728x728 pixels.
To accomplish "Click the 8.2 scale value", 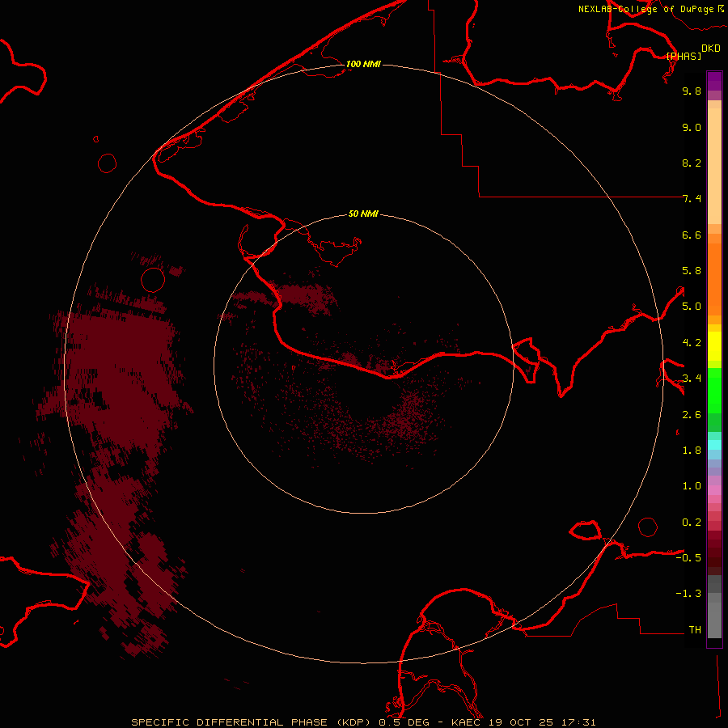I will 692,163.
